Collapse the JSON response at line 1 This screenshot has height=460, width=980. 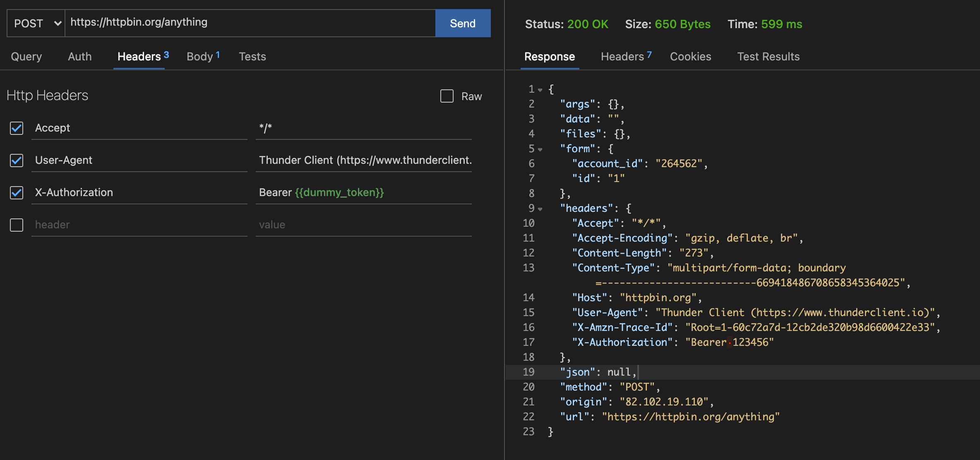point(539,89)
